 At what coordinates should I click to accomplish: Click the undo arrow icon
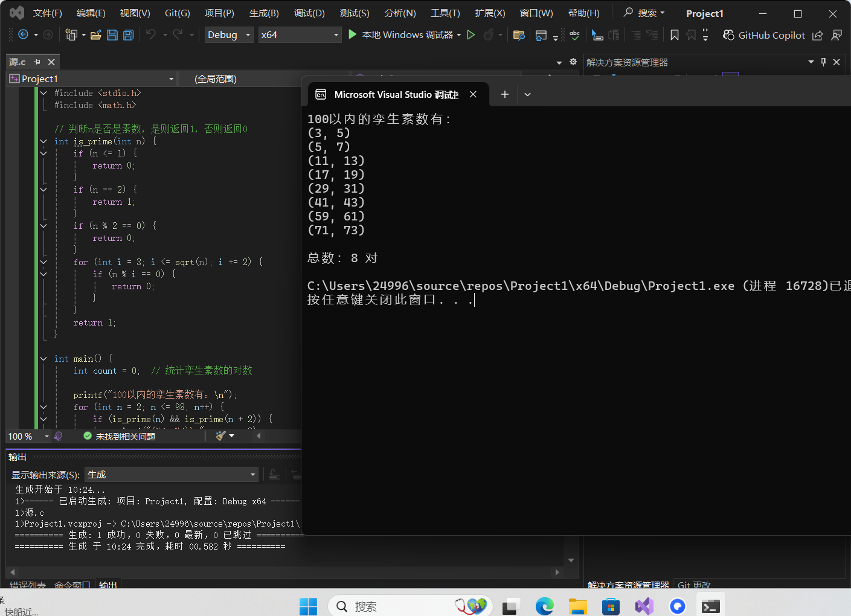tap(151, 34)
